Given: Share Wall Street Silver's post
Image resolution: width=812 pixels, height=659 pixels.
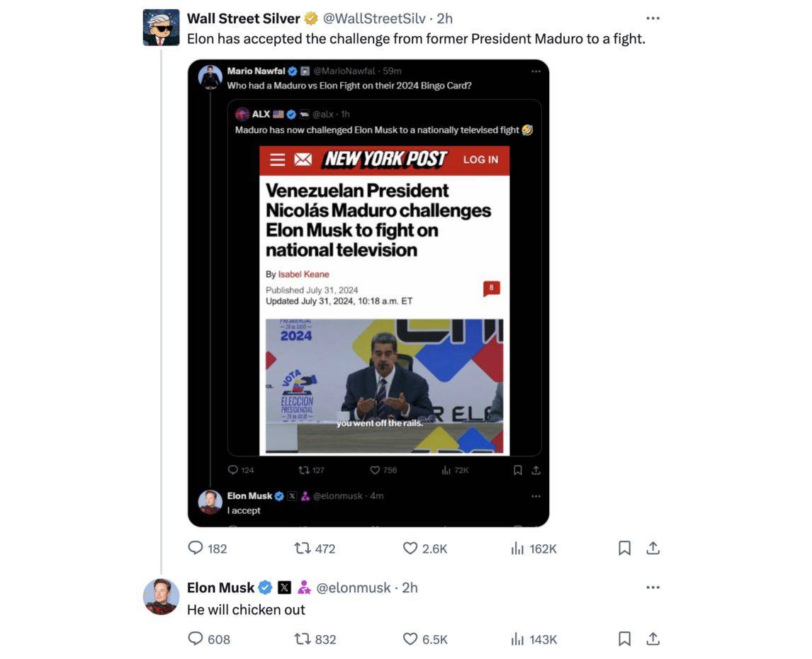Looking at the screenshot, I should point(653,548).
